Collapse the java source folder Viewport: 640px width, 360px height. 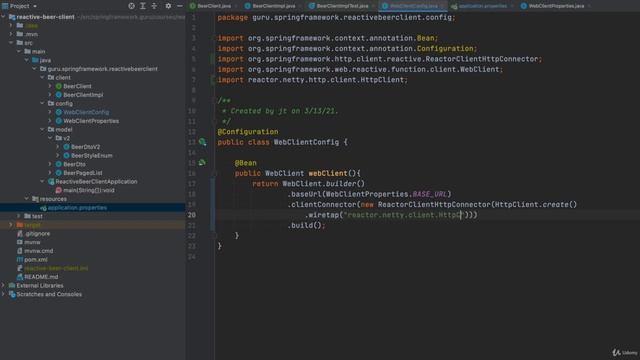[27, 60]
